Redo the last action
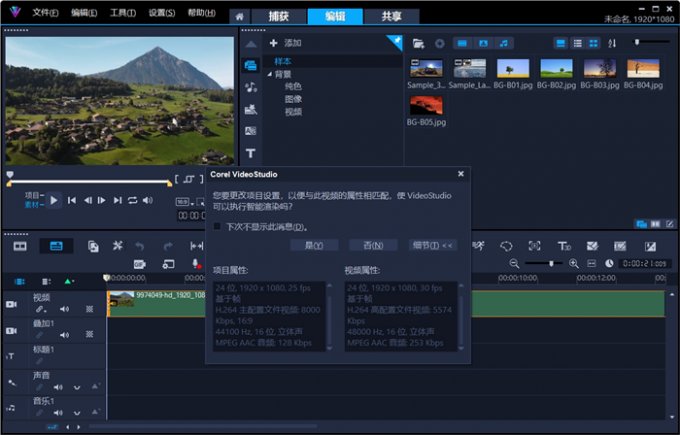Viewport: 680px width, 435px height. 168,246
